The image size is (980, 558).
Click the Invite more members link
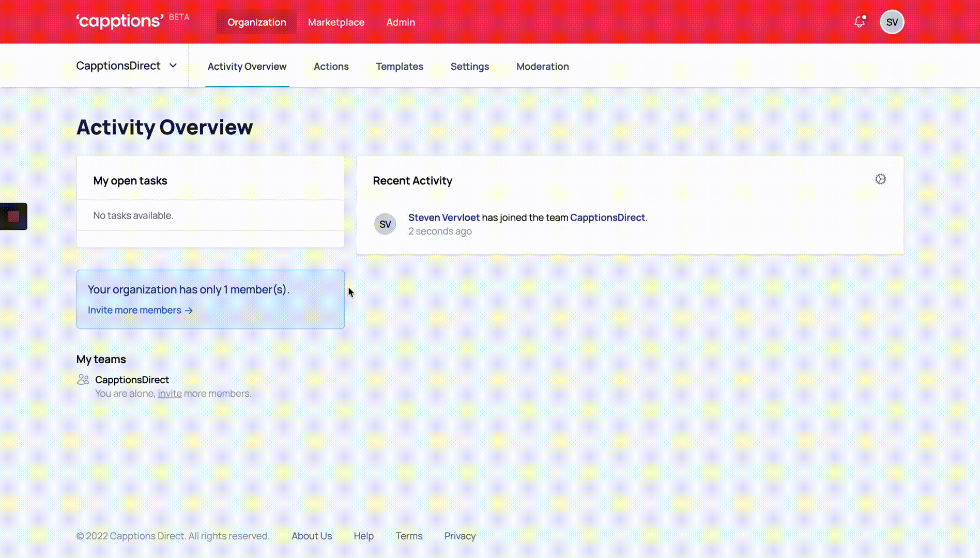(140, 310)
